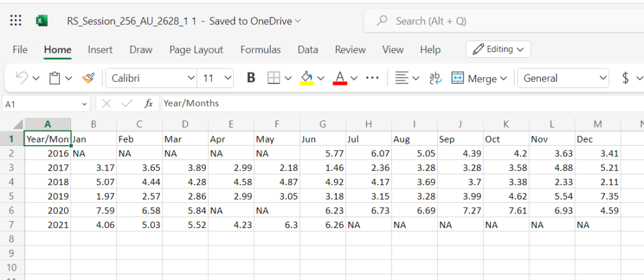Click the Paste clipboard icon

[x=55, y=78]
